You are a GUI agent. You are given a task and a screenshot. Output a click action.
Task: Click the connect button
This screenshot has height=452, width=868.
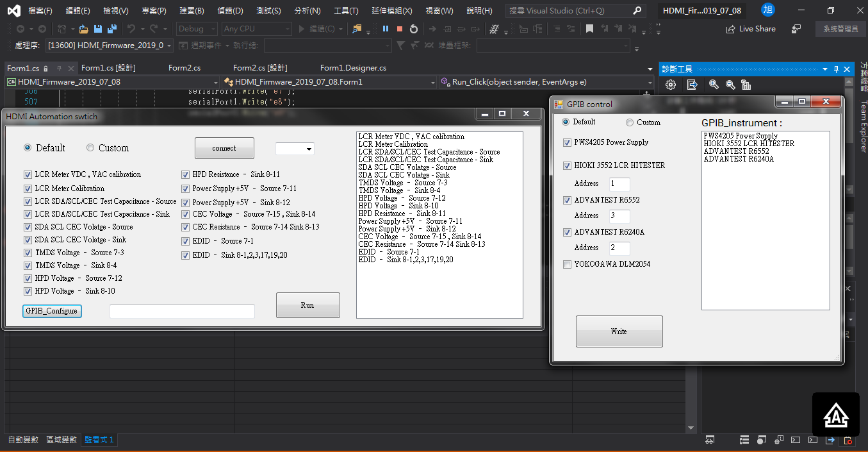[x=224, y=148]
